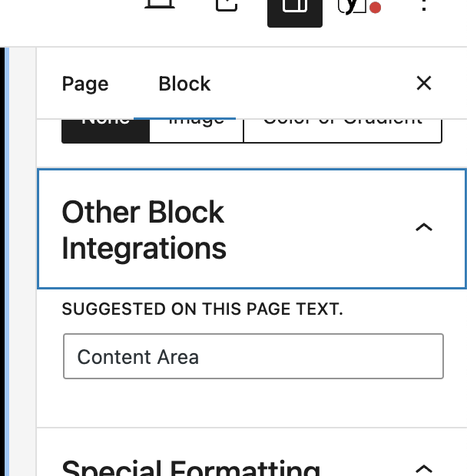Click the Other Block Integrations heading

click(x=144, y=230)
